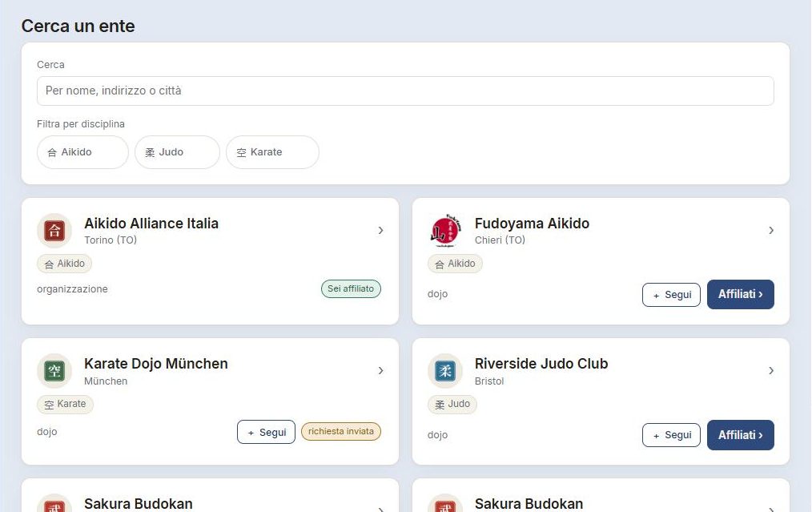Screen dimensions: 812x512
Task: Click Segui on Karate Dojo München card
Action: (266, 432)
